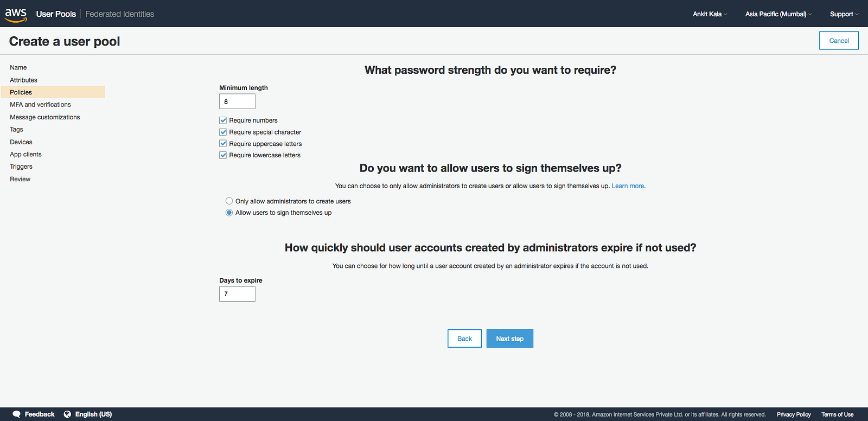Switch to Federated Identities tab
The image size is (868, 421).
click(x=119, y=14)
